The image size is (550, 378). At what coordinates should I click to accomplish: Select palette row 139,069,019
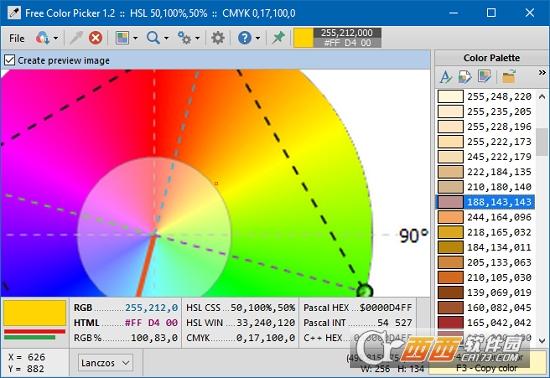[486, 292]
